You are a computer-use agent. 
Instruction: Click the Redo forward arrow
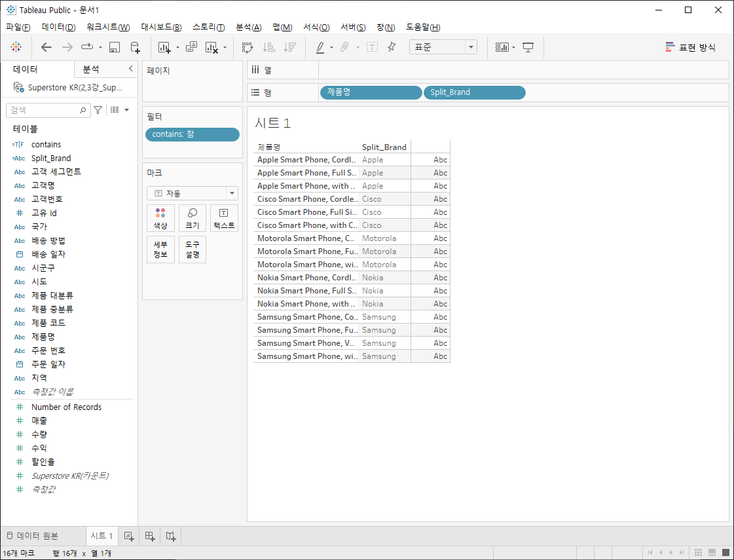coord(67,47)
